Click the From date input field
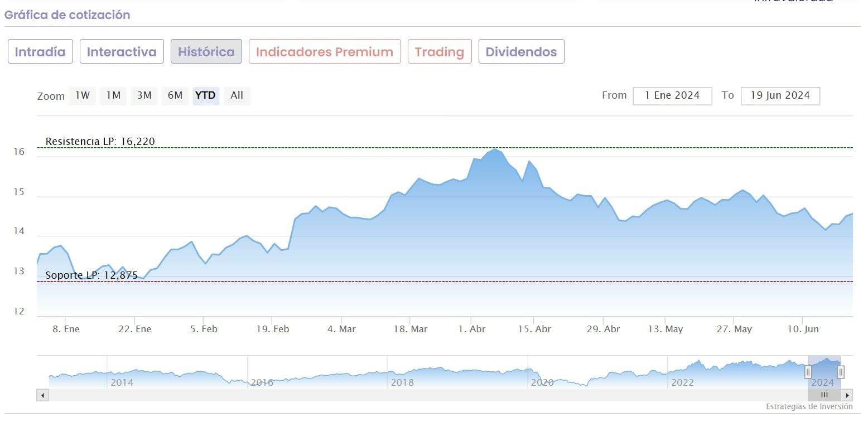 pyautogui.click(x=672, y=95)
